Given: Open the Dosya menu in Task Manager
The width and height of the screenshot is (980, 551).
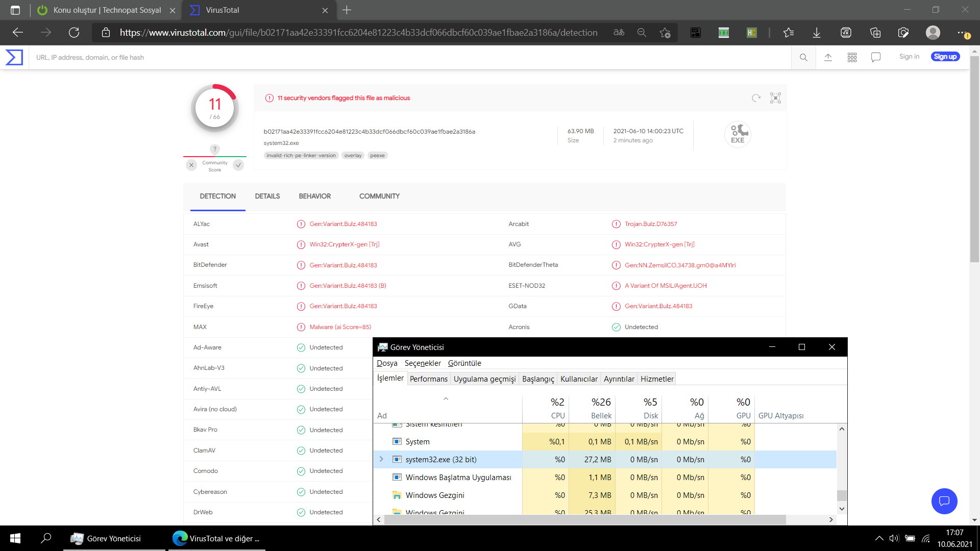Looking at the screenshot, I should [x=387, y=363].
